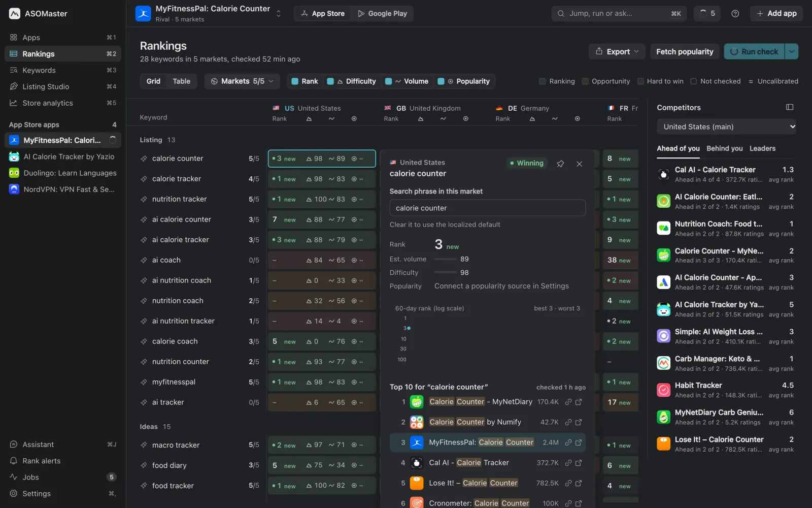Copy link icon for Calorie Counter - MyNetDiary
Image resolution: width=812 pixels, height=508 pixels.
(568, 402)
